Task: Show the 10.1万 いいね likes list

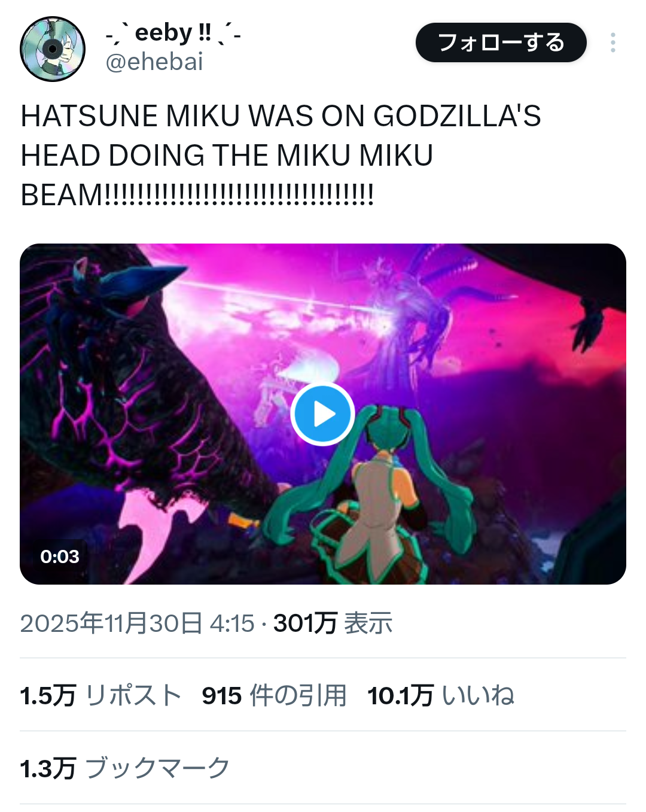Action: pyautogui.click(x=441, y=696)
